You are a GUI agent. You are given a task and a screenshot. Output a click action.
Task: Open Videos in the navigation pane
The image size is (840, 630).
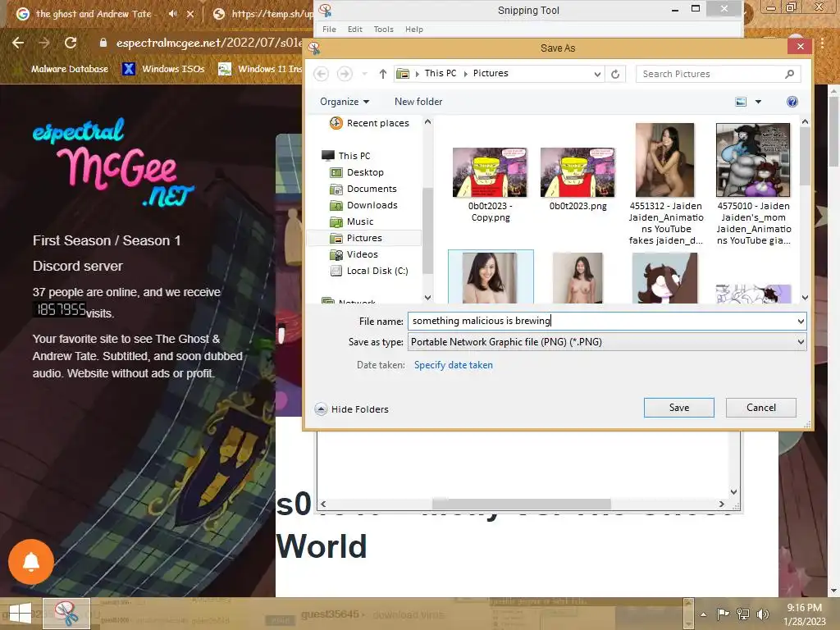click(354, 254)
